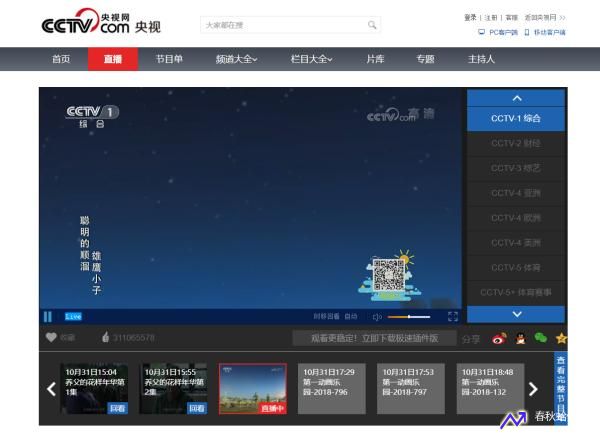
Task: Enter fullscreen mode in player
Action: 453,316
